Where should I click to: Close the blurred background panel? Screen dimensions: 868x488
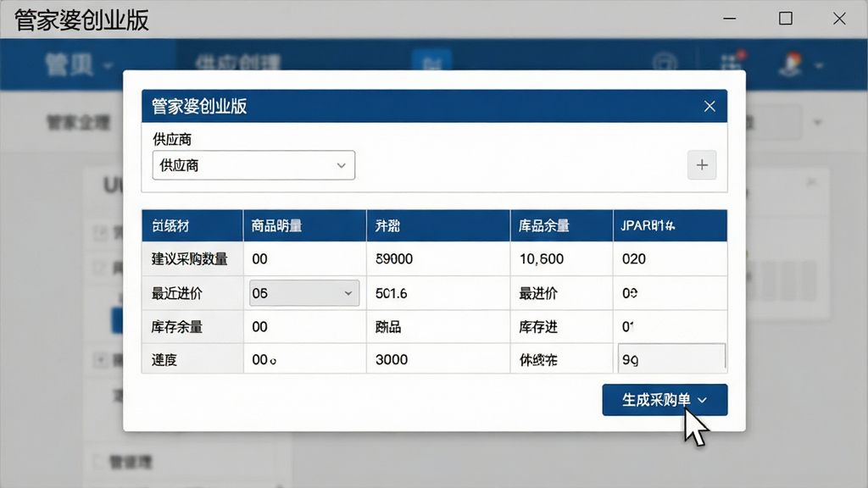(811, 181)
